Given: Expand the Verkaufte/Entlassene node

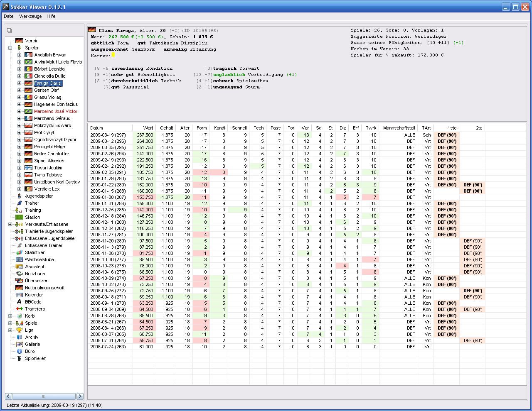Looking at the screenshot, I should coord(10,224).
